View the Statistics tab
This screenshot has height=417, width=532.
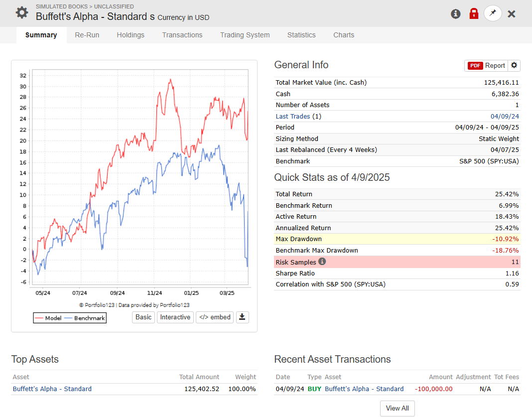[301, 35]
